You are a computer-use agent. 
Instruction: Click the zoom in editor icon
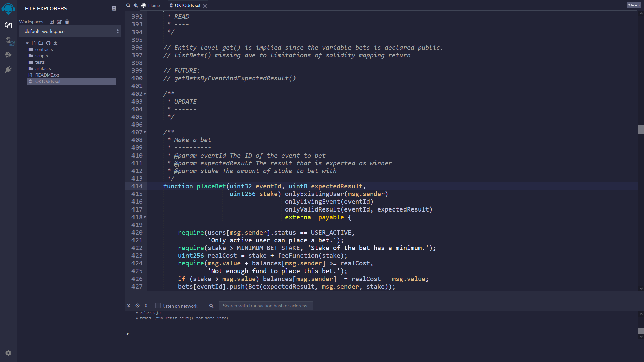(136, 5)
